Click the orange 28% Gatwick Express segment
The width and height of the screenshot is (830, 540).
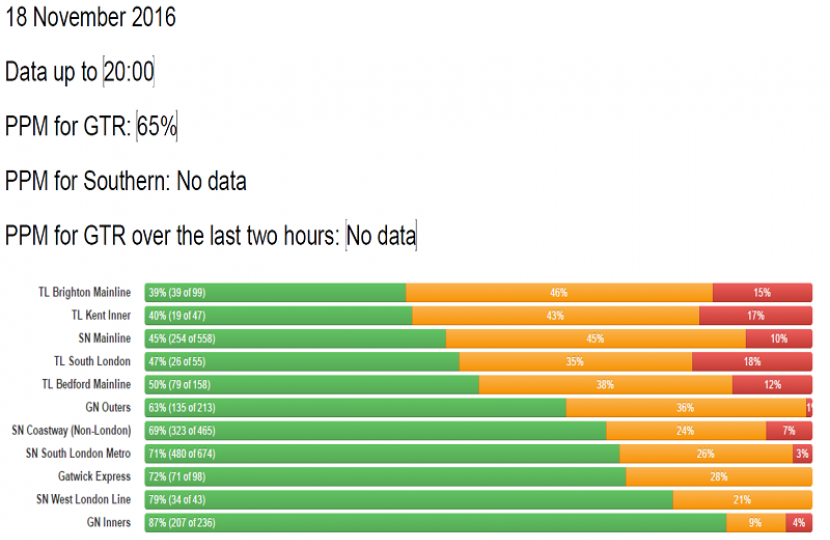coord(718,477)
